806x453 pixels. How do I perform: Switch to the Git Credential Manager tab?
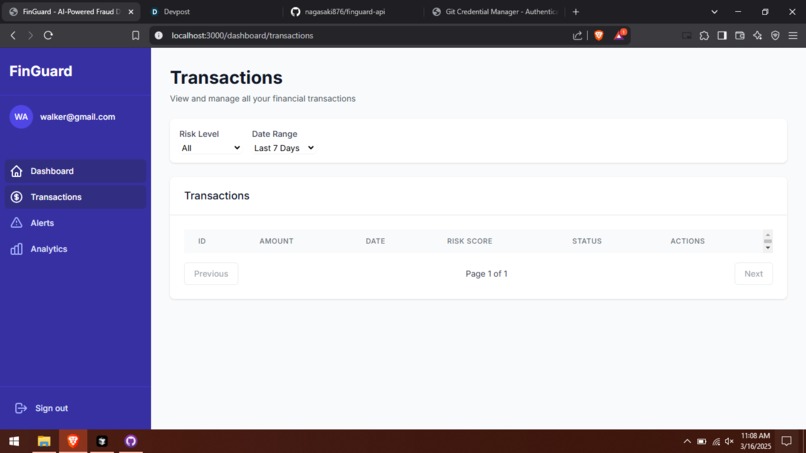pyautogui.click(x=494, y=11)
